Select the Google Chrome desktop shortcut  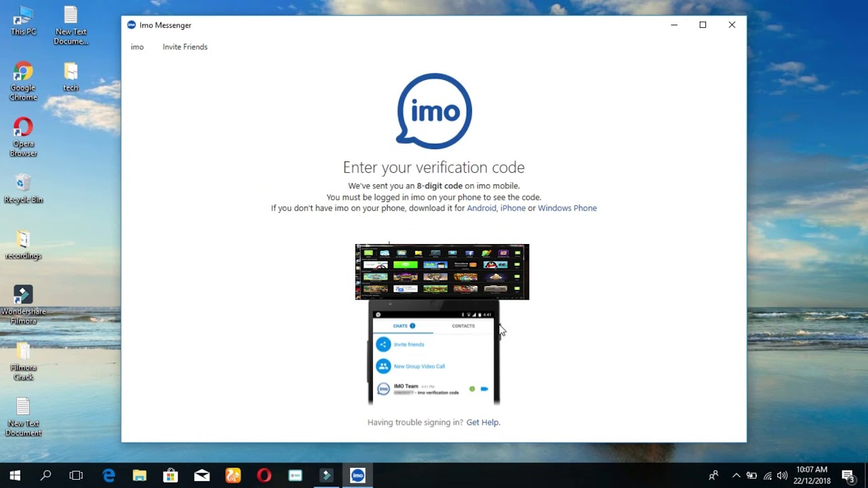(x=23, y=81)
